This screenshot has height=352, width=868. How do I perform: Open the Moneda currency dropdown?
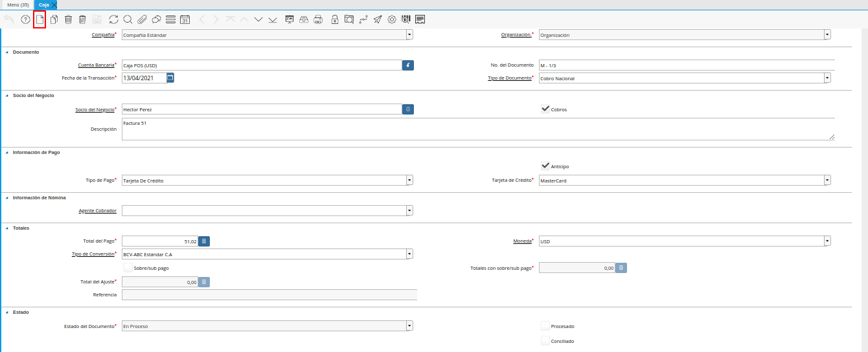[x=827, y=241]
